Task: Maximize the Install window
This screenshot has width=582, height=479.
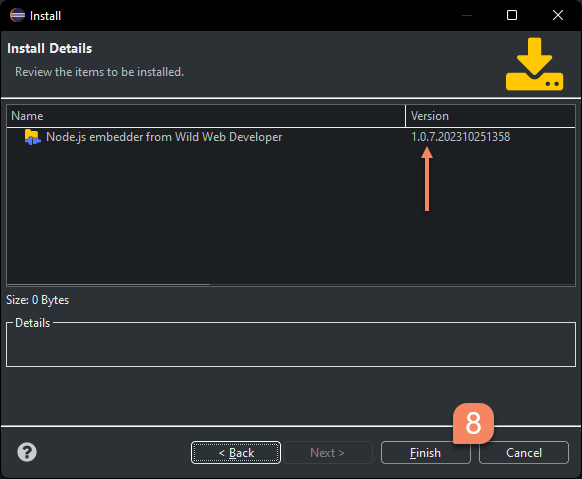Action: (512, 15)
